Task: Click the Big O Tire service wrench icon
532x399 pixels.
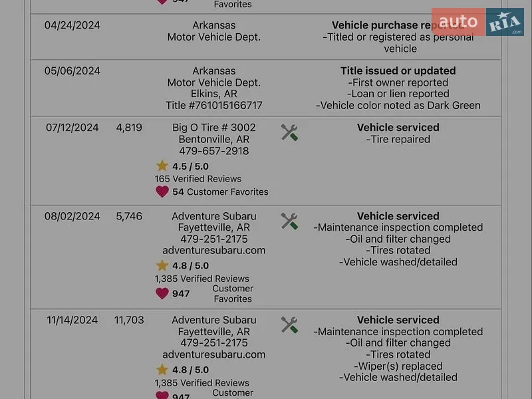Action: tap(289, 132)
